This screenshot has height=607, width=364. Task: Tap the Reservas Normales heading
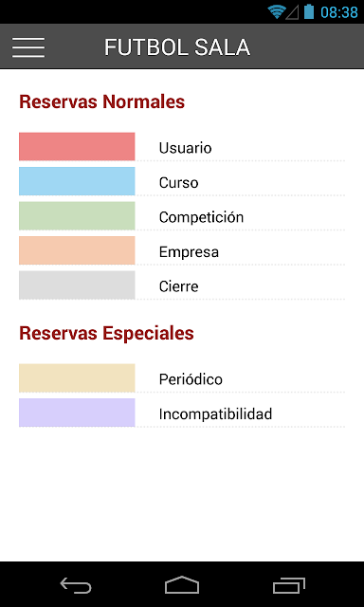pos(102,101)
